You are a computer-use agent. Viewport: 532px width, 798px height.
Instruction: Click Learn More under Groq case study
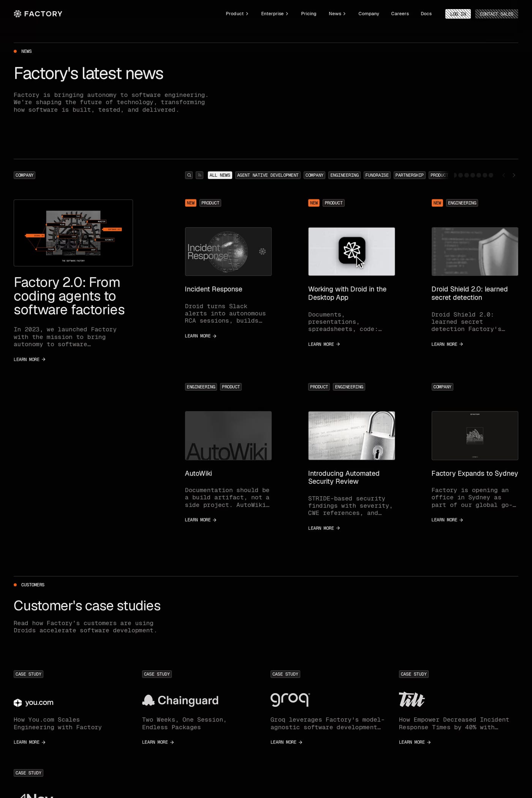287,742
